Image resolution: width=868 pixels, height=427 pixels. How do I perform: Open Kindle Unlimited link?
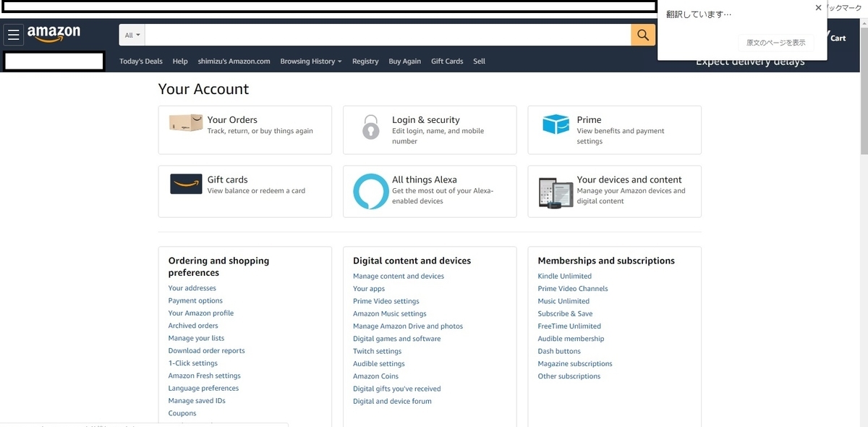click(564, 276)
